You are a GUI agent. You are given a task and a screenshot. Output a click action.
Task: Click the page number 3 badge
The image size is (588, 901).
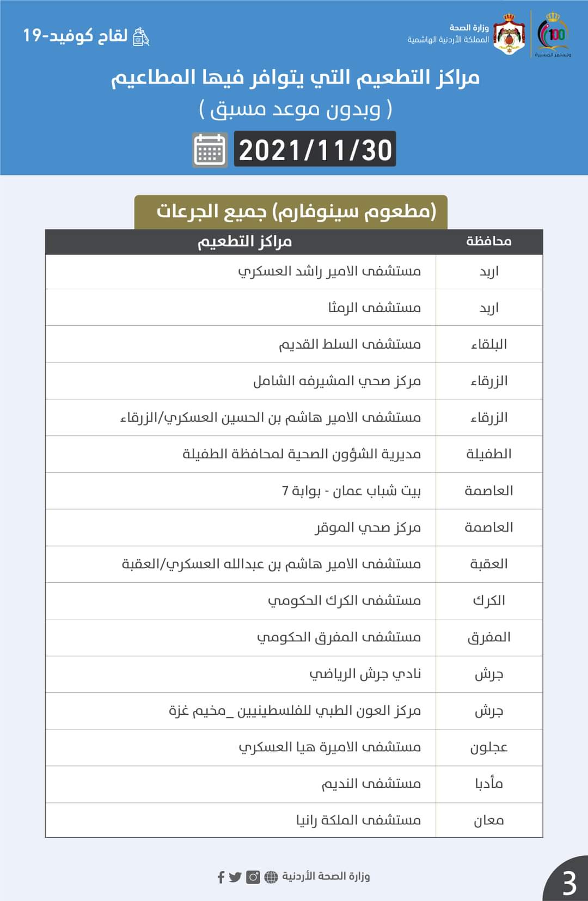(x=569, y=882)
